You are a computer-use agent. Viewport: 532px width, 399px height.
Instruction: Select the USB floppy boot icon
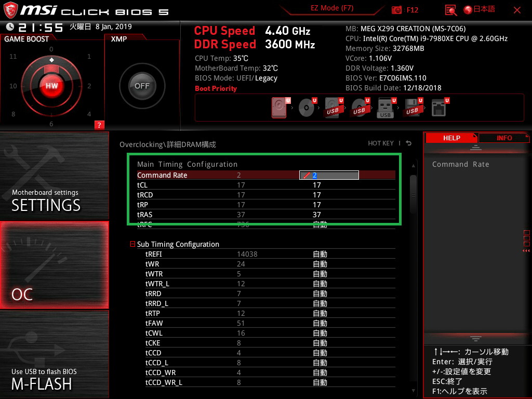coord(412,108)
